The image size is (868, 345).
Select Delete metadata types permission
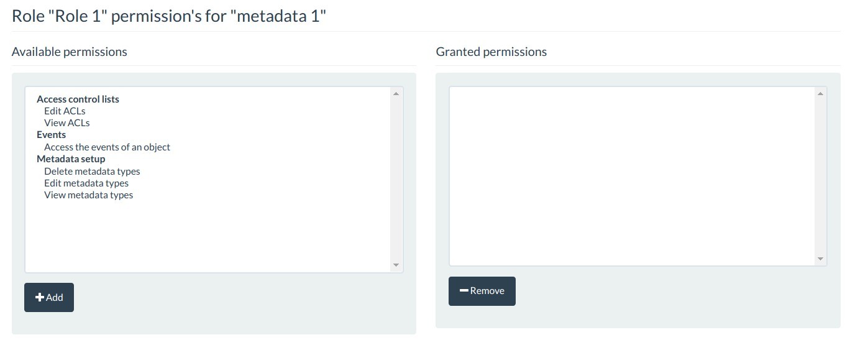92,171
